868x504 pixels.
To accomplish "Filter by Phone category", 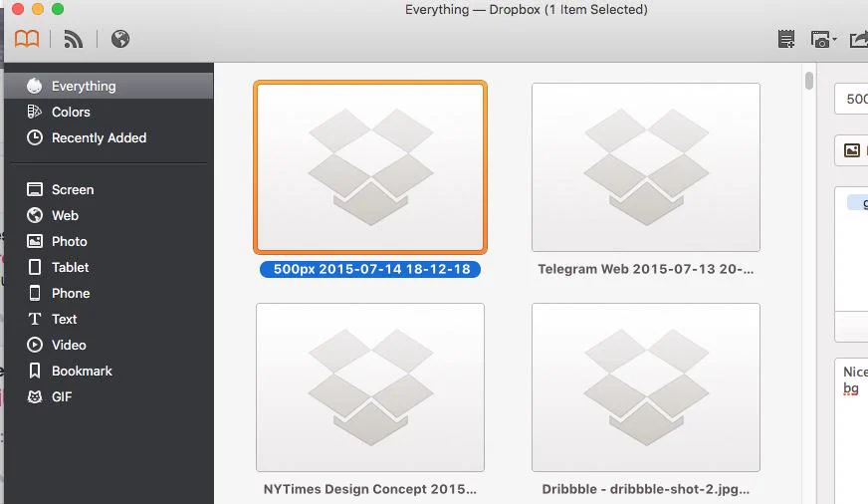I will 108,293.
